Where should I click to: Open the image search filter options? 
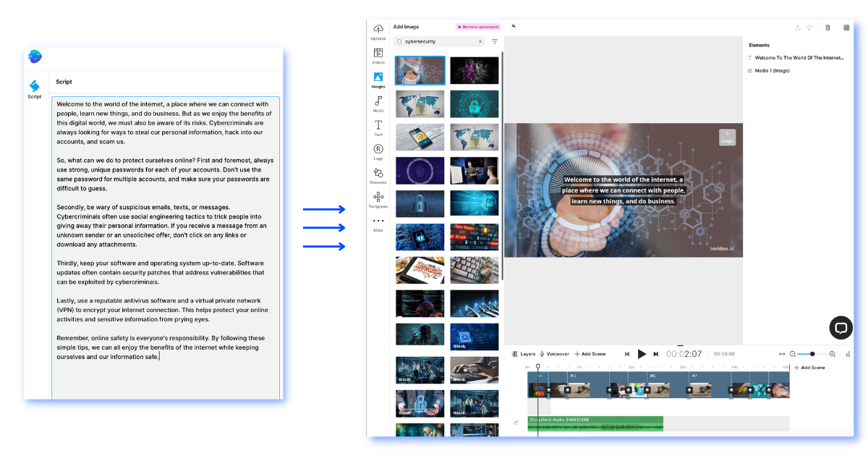click(495, 42)
